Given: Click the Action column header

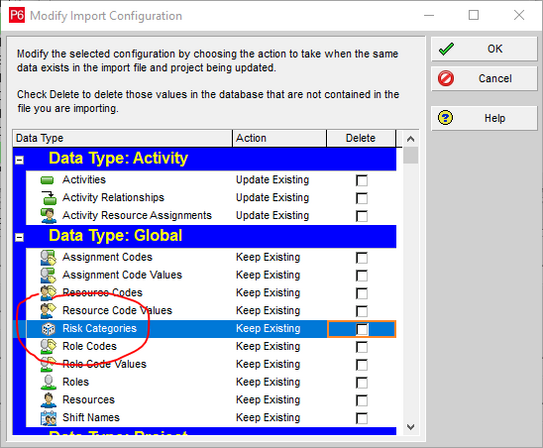Looking at the screenshot, I should point(279,138).
